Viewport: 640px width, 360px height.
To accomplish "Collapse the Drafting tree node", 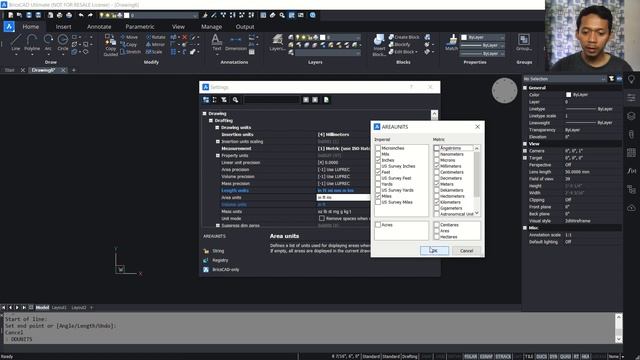I will [211, 120].
